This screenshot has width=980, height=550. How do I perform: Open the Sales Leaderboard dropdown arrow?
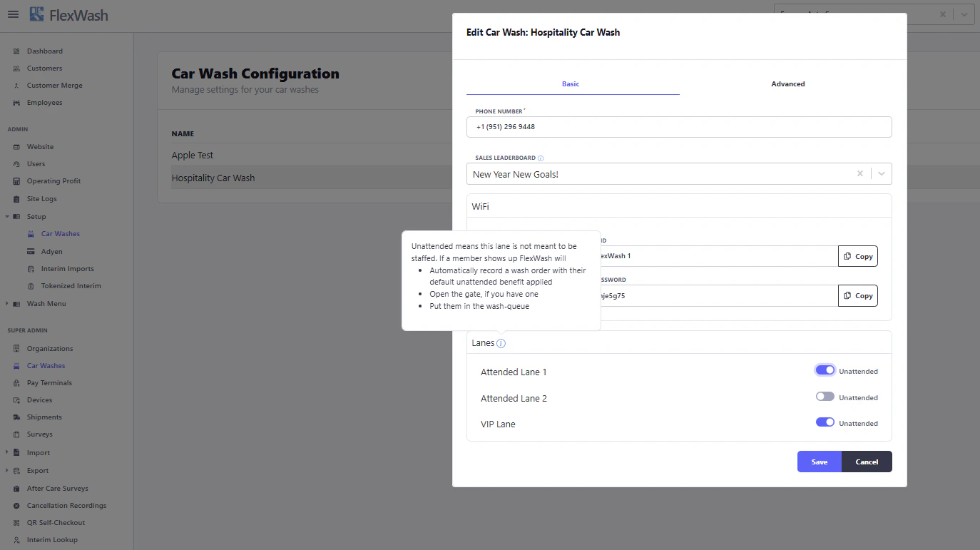point(882,174)
